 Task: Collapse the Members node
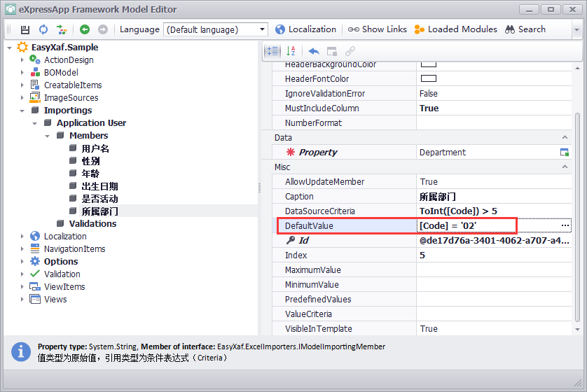(47, 136)
